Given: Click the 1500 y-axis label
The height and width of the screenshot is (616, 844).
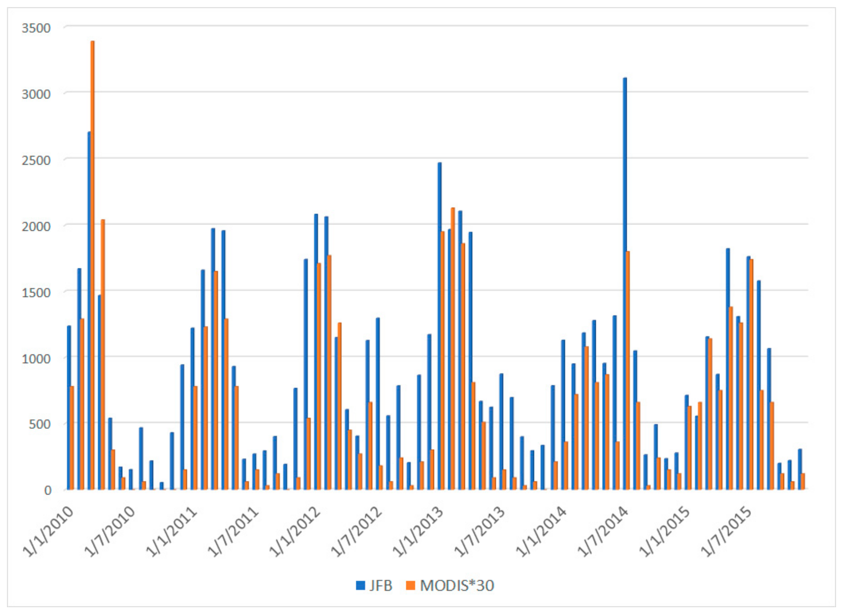Looking at the screenshot, I should 36,293.
